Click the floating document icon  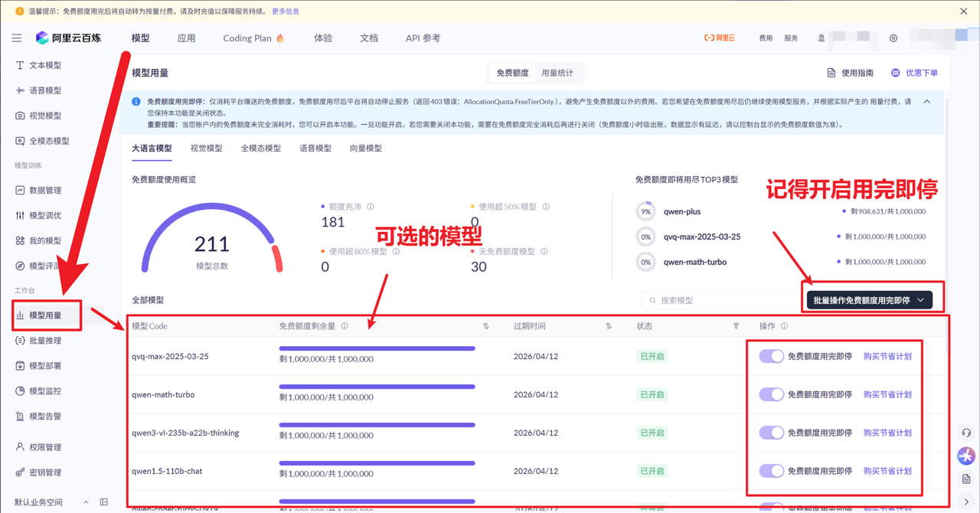click(x=966, y=479)
